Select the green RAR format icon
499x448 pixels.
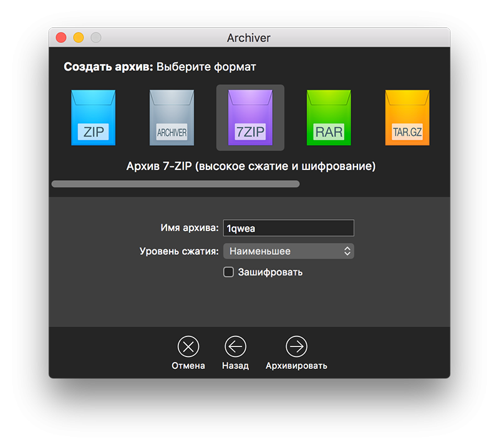pyautogui.click(x=329, y=118)
